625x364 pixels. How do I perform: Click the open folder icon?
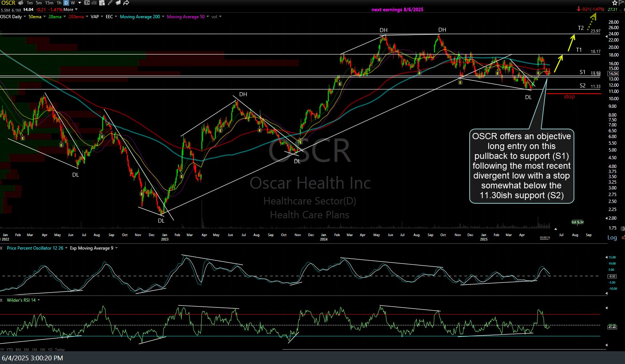pos(118,3)
